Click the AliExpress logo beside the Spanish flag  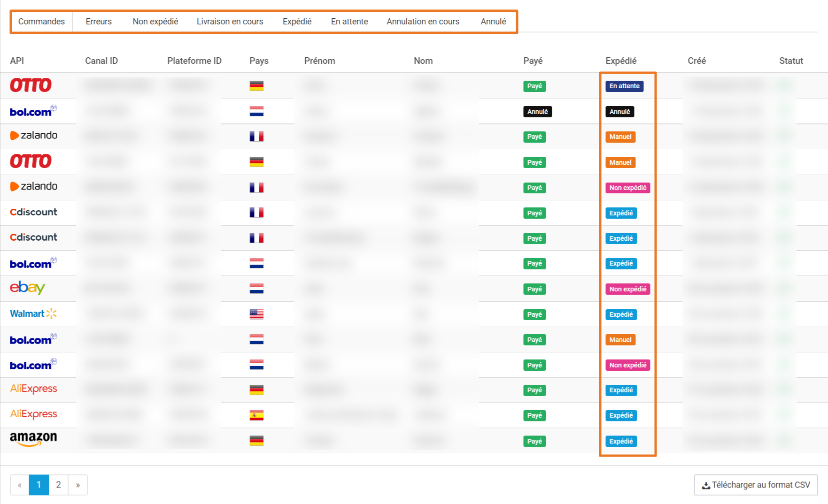click(33, 414)
